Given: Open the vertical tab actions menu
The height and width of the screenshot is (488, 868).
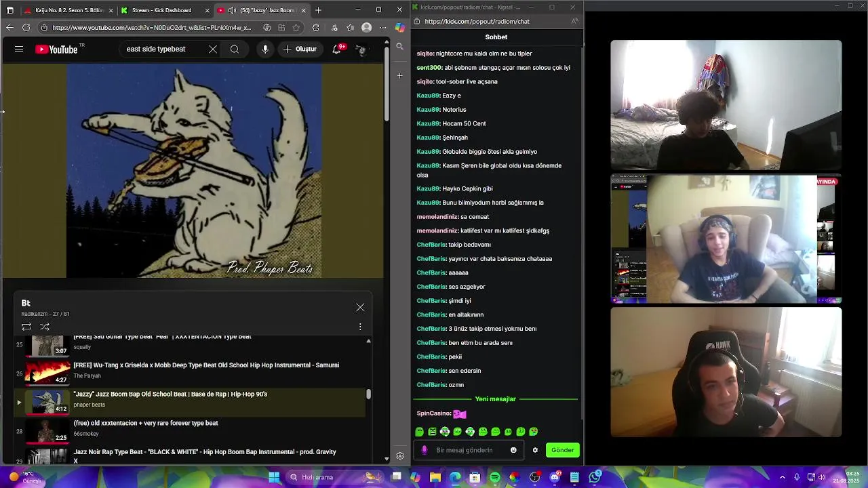Looking at the screenshot, I should (9, 10).
